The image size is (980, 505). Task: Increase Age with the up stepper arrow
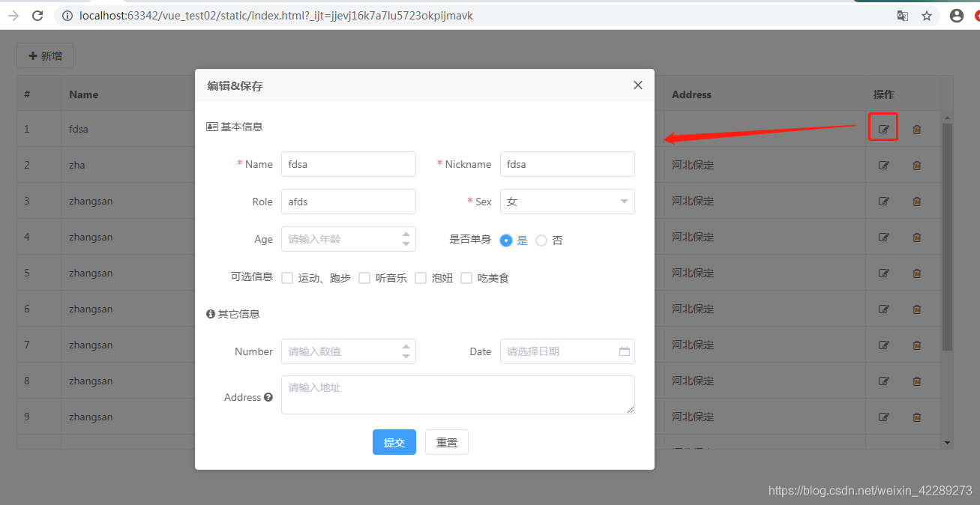[406, 234]
